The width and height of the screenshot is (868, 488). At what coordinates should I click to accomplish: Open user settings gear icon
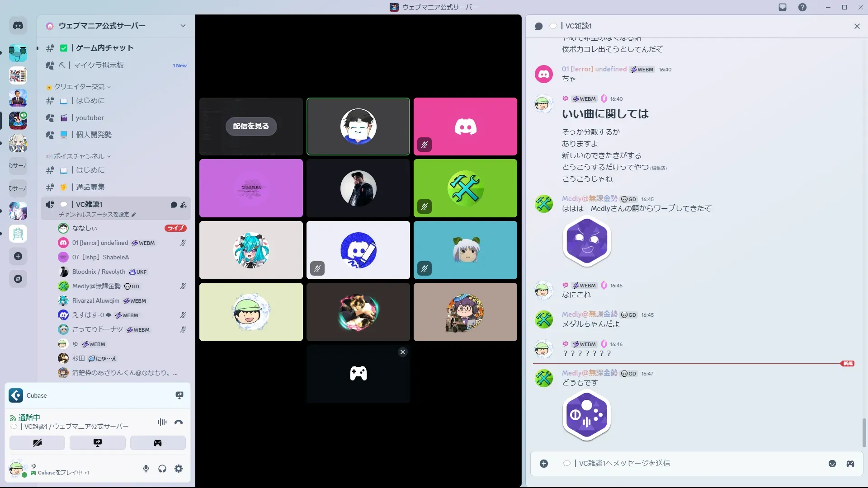(x=179, y=469)
